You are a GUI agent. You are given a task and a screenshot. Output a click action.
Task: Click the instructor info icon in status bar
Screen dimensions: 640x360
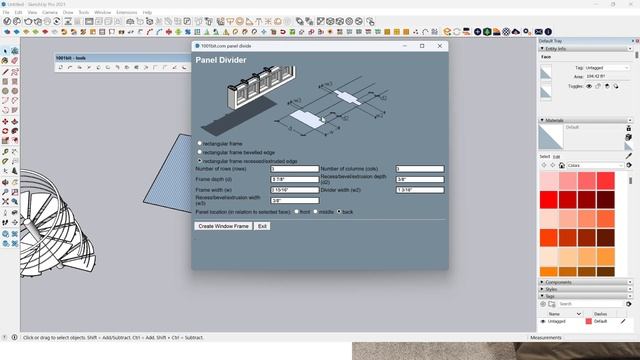[x=14, y=338]
